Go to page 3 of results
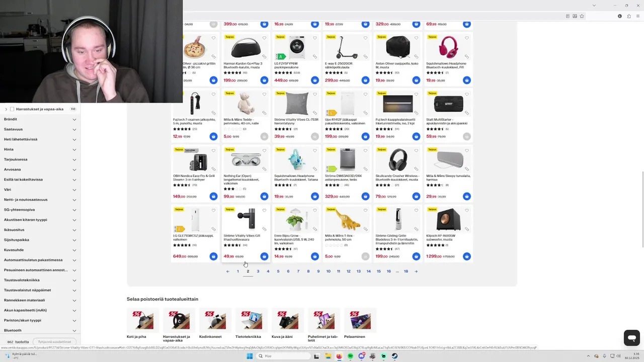 [x=258, y=271]
